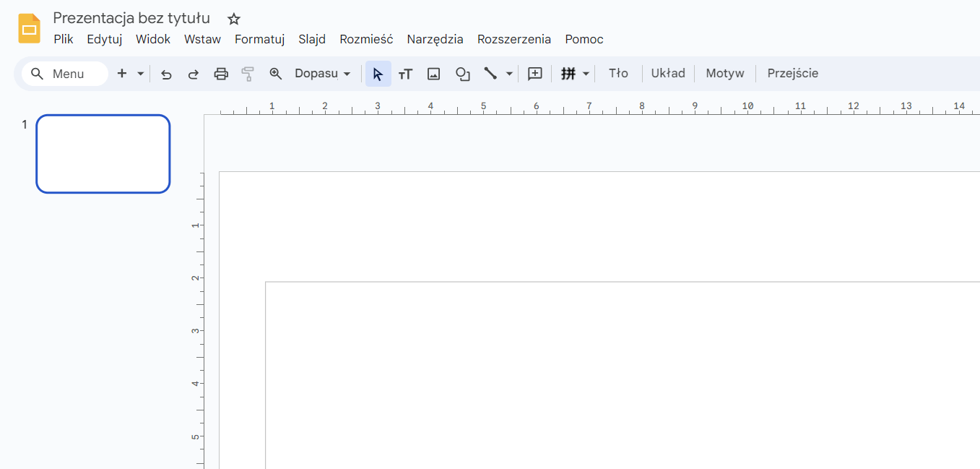Viewport: 980px width, 469px height.
Task: Open the Rozmieść menu
Action: [366, 39]
